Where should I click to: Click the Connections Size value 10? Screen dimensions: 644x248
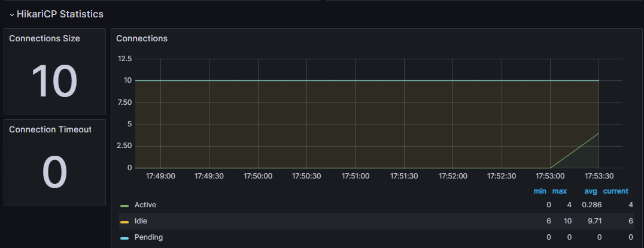pyautogui.click(x=54, y=81)
